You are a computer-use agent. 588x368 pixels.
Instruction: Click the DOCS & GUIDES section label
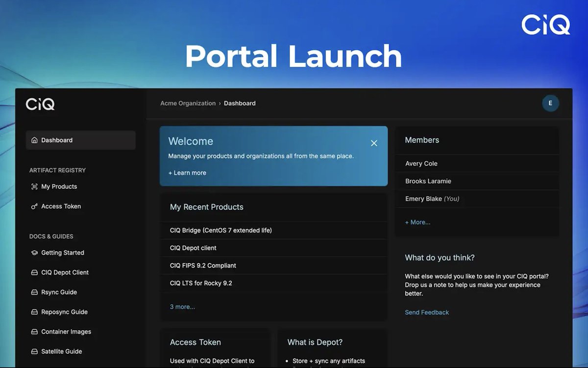point(51,237)
